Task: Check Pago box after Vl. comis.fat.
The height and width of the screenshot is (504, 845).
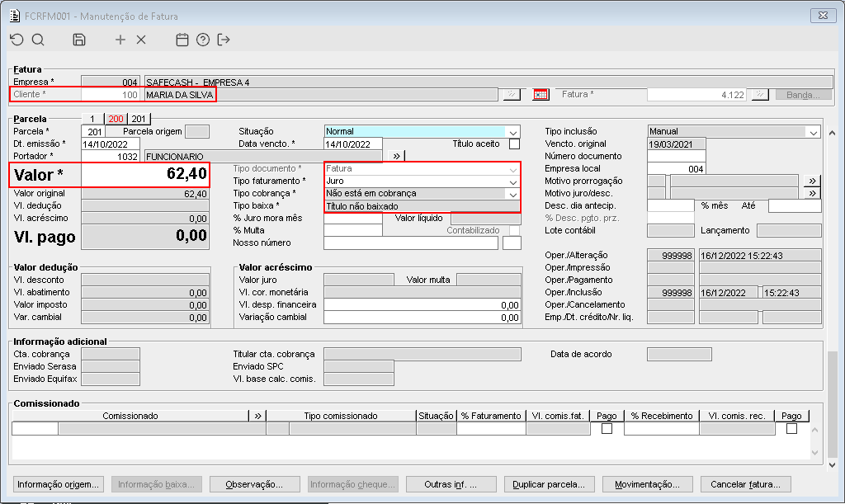Action: (607, 429)
